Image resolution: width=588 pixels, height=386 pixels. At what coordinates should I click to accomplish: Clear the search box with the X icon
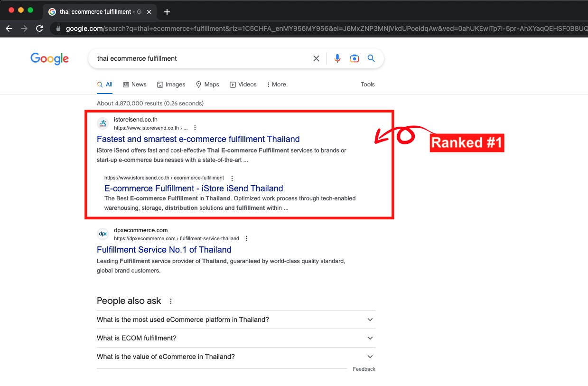coord(316,58)
